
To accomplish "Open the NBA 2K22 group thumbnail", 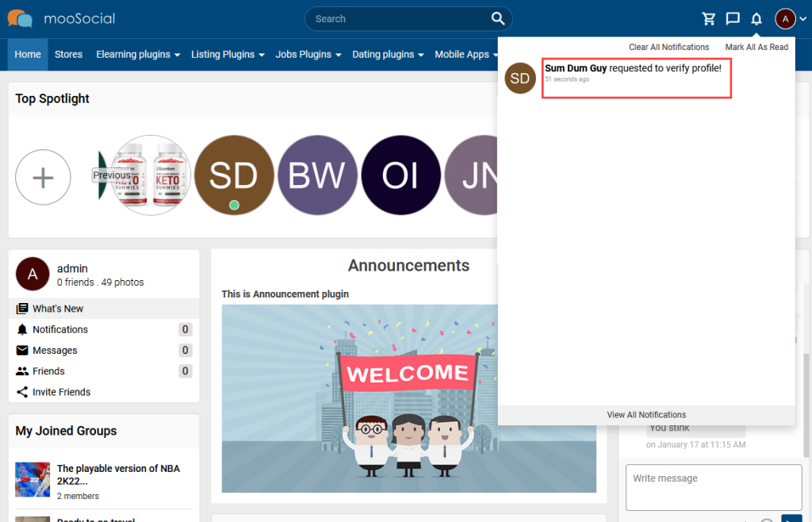I will [x=33, y=479].
